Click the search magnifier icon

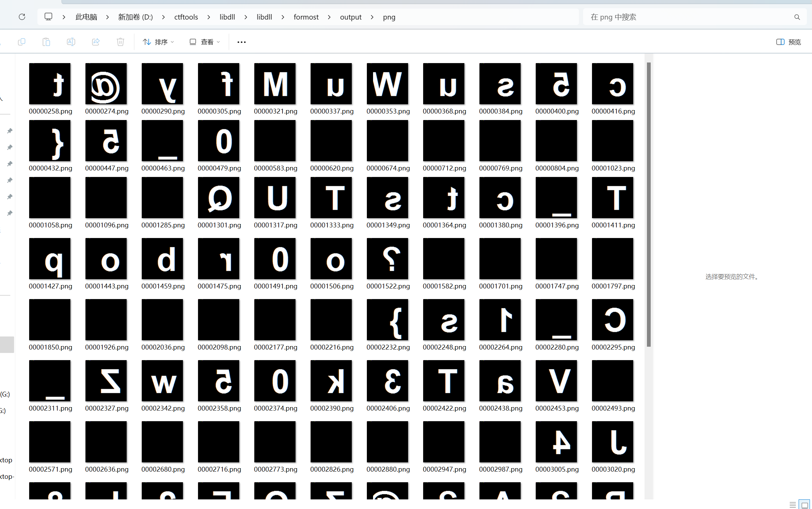pos(797,17)
